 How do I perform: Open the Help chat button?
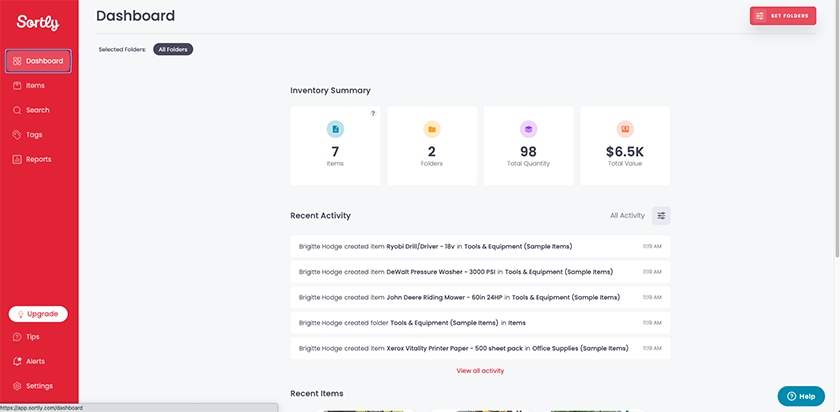[801, 396]
